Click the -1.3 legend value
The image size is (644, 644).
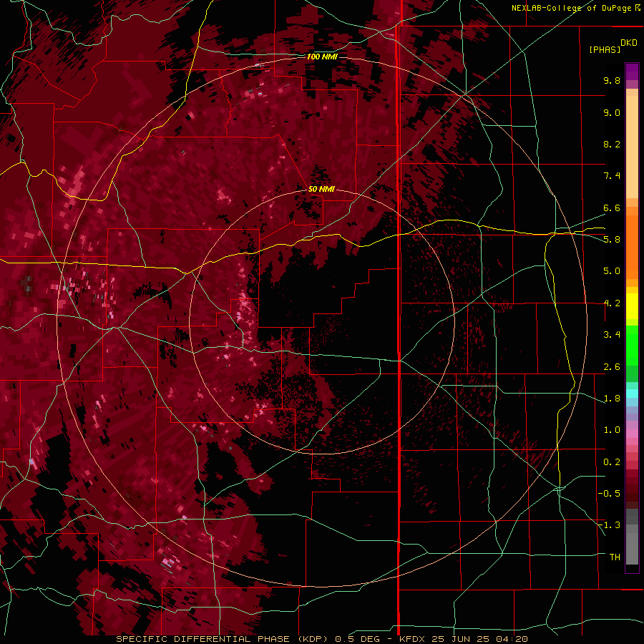(609, 525)
